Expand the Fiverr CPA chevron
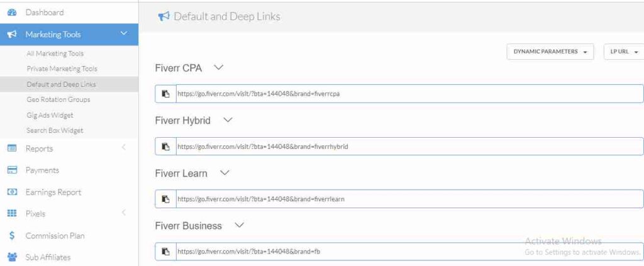Image resolution: width=644 pixels, height=266 pixels. click(218, 67)
